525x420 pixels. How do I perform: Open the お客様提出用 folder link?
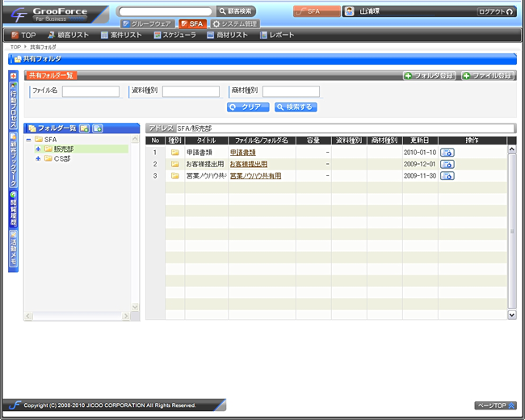coord(248,164)
